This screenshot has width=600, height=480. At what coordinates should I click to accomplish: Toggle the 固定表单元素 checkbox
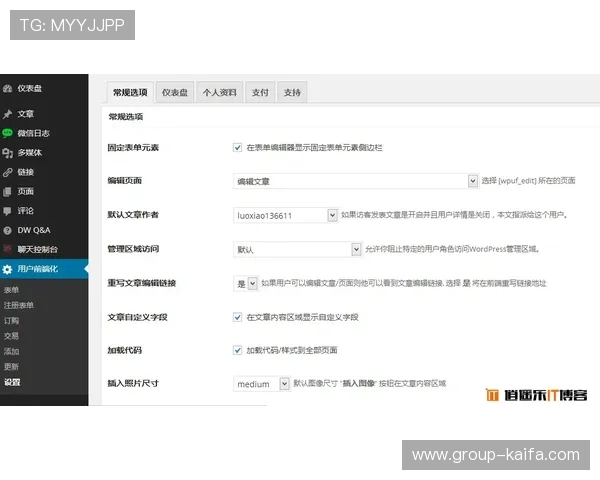tap(237, 148)
